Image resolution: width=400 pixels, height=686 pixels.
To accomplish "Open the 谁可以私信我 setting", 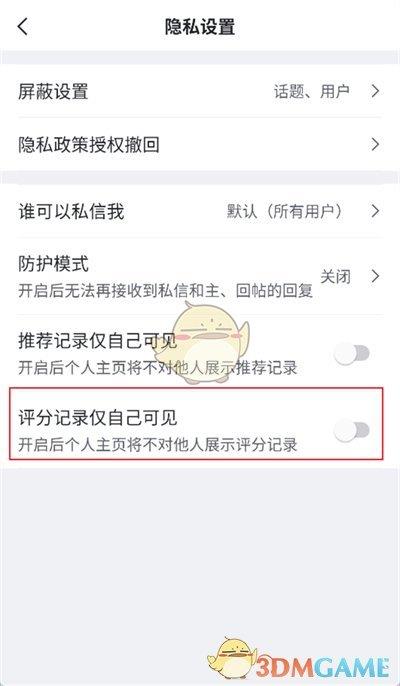I will (x=200, y=212).
